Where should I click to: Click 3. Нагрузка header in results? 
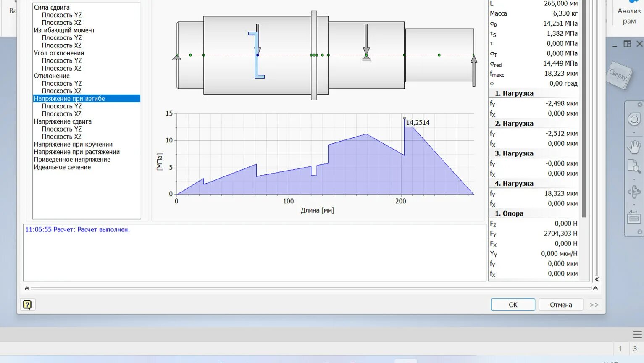coord(514,153)
